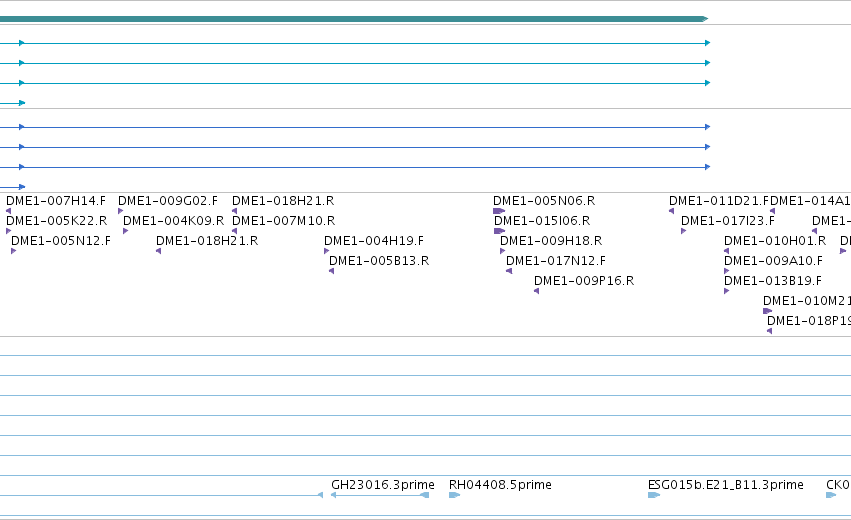Open the DME1-017N12.F feature
The width and height of the screenshot is (851, 520).
tap(556, 261)
